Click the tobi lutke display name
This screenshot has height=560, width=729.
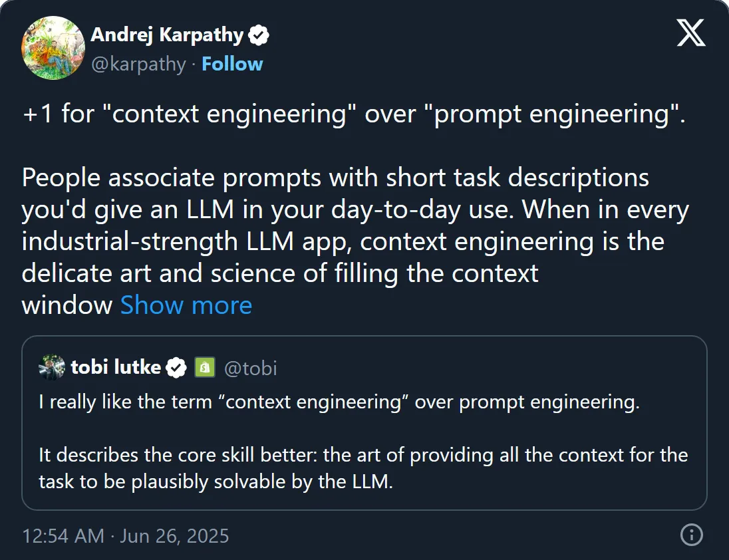[116, 368]
